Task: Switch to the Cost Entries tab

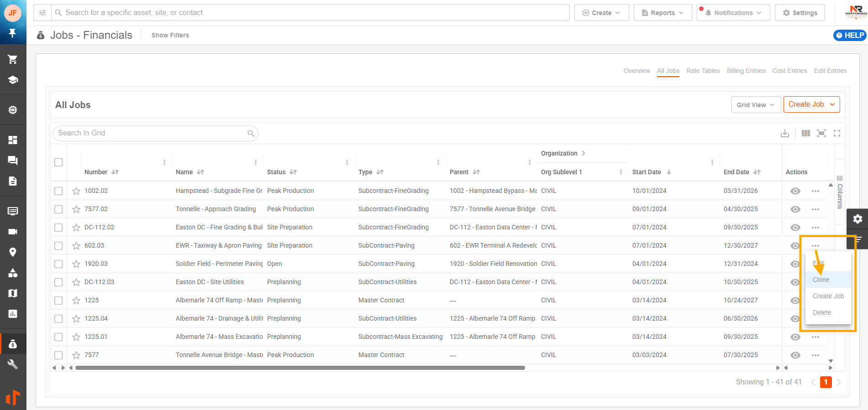Action: pos(789,71)
